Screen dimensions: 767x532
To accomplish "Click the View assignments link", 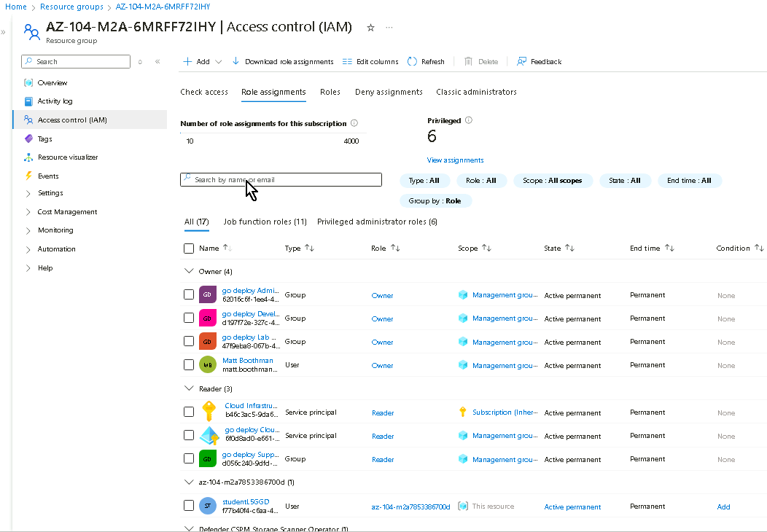I will [455, 160].
